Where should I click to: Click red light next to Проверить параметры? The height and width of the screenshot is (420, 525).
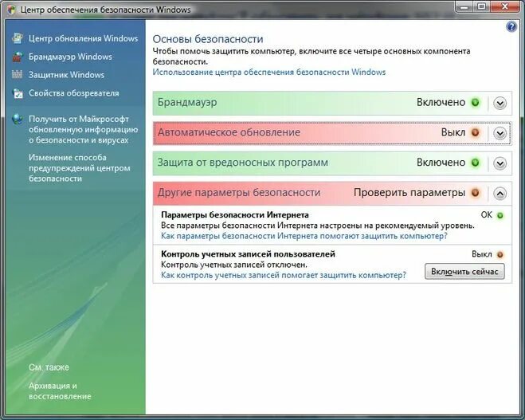coord(475,193)
